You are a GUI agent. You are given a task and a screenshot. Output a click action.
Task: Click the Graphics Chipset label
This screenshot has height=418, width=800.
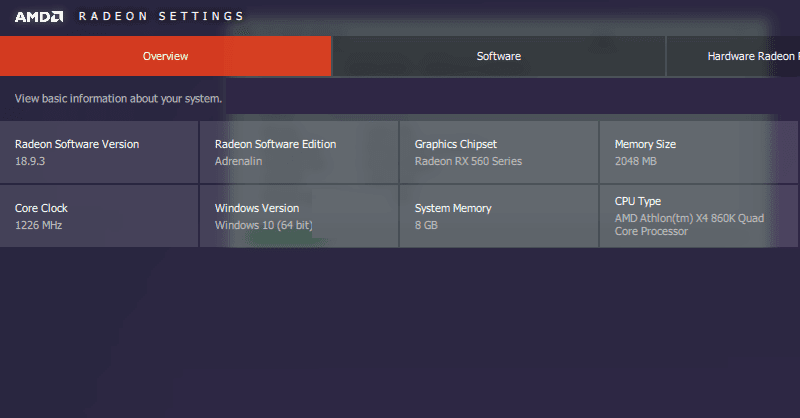(456, 144)
